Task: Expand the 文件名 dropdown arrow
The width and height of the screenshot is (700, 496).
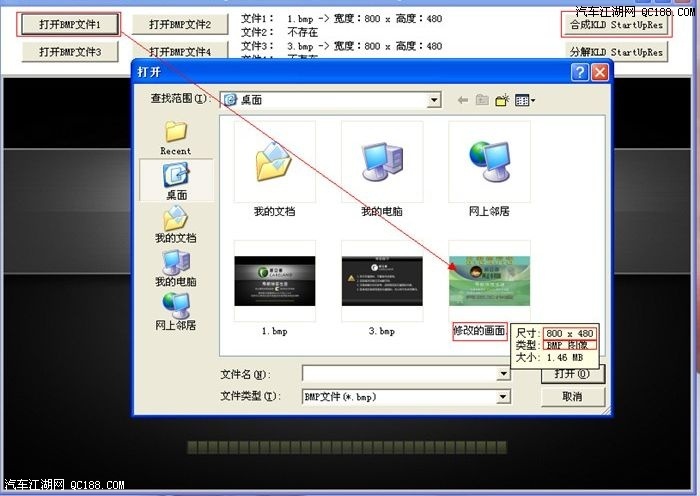Action: point(503,374)
